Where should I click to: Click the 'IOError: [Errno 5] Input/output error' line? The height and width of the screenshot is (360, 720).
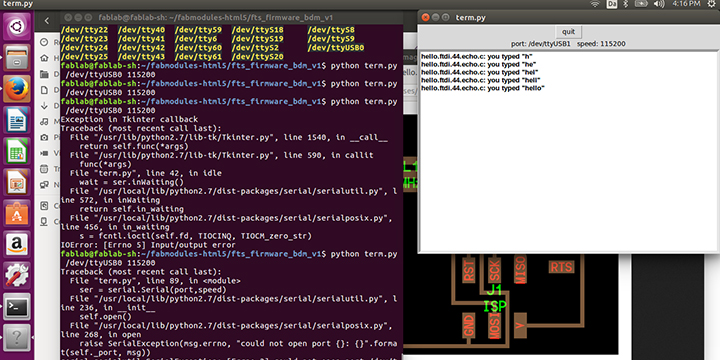(x=148, y=245)
